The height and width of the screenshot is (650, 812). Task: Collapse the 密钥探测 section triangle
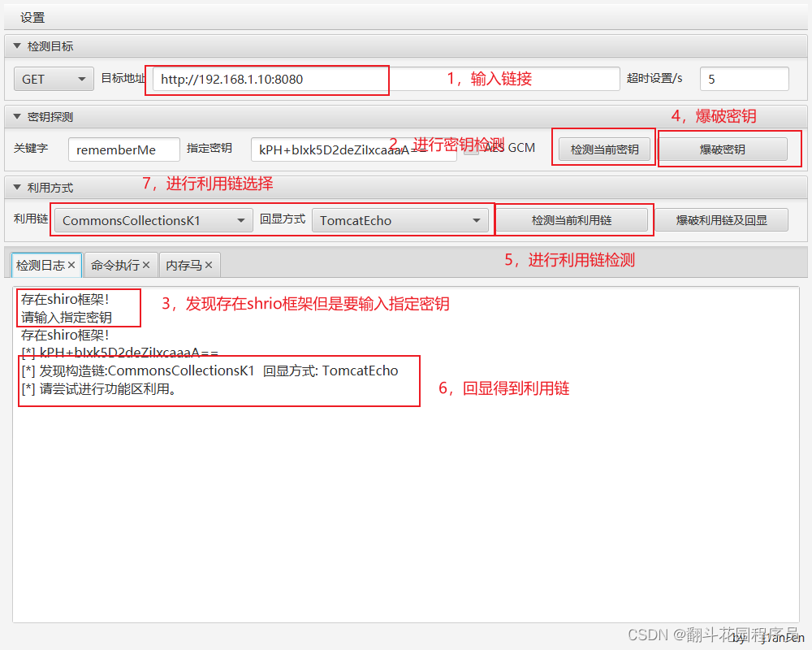16,116
